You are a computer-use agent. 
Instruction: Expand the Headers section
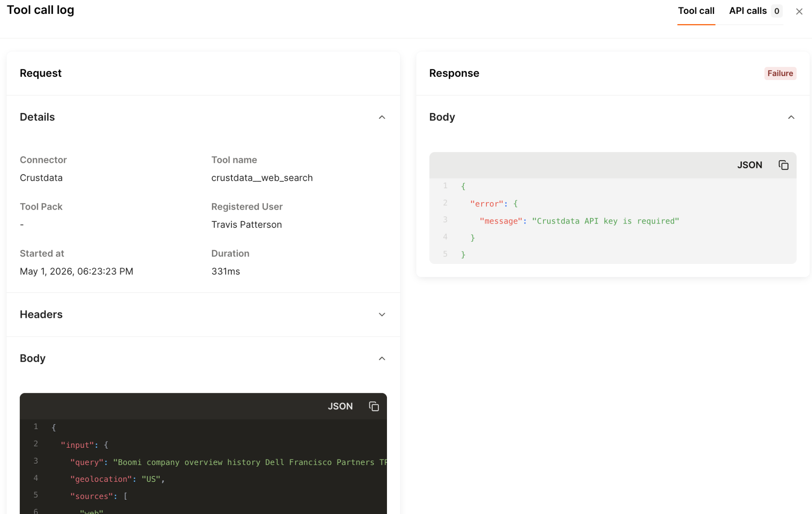tap(382, 314)
